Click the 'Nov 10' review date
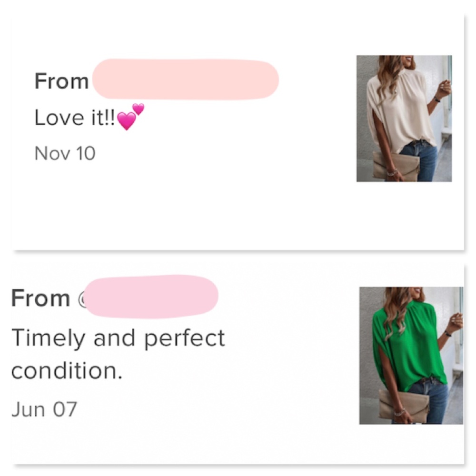 coord(65,153)
